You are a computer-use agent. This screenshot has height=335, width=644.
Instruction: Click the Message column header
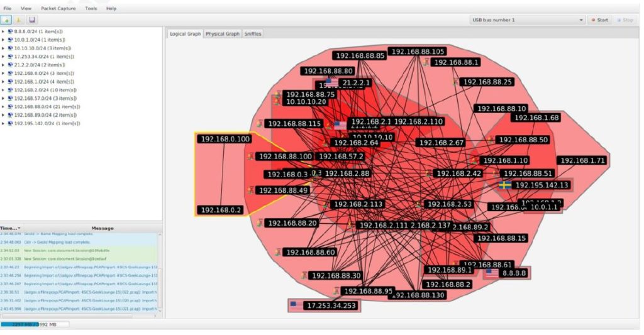103,228
